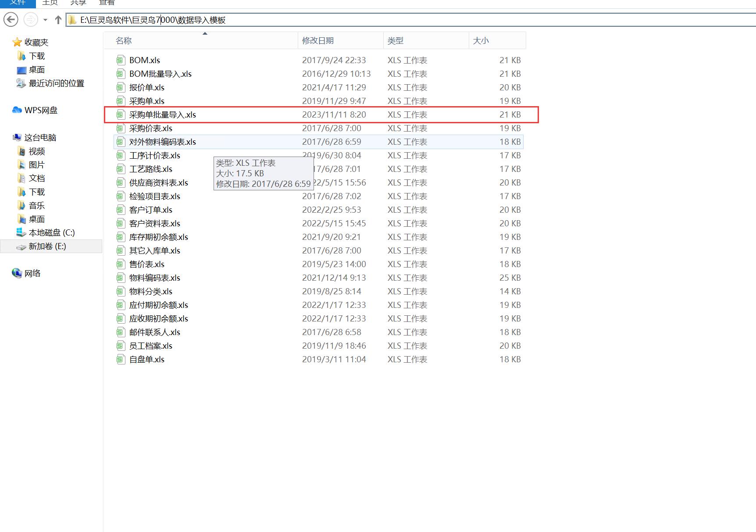The image size is (756, 532).
Task: Open 本地磁盘 (C:) drive
Action: click(x=51, y=233)
